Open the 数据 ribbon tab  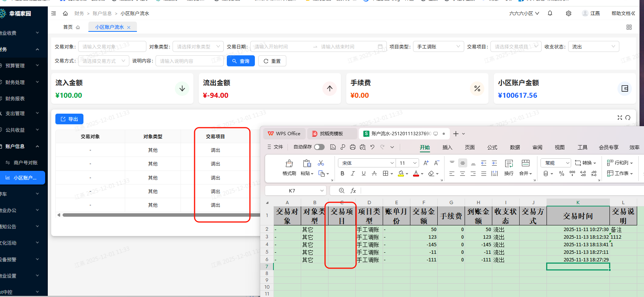point(515,147)
